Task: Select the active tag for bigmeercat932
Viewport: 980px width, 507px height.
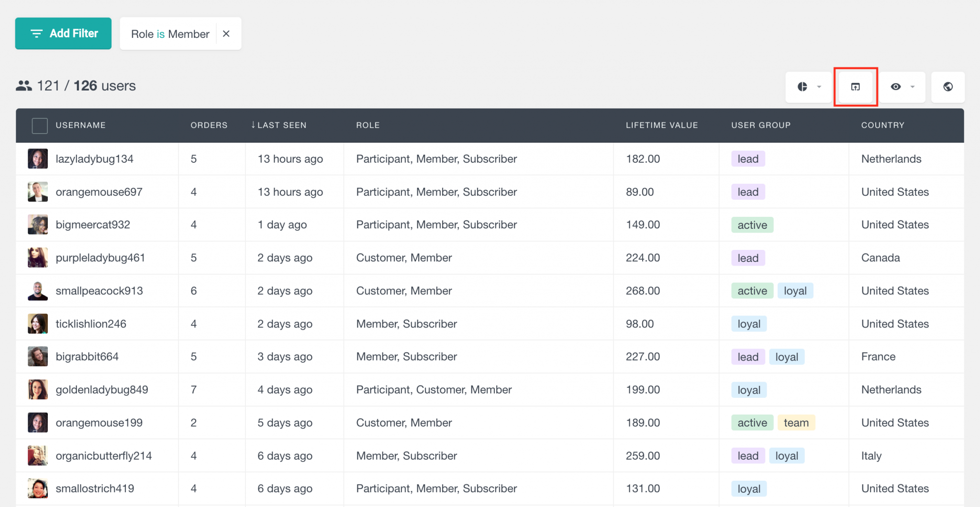Action: (x=752, y=225)
